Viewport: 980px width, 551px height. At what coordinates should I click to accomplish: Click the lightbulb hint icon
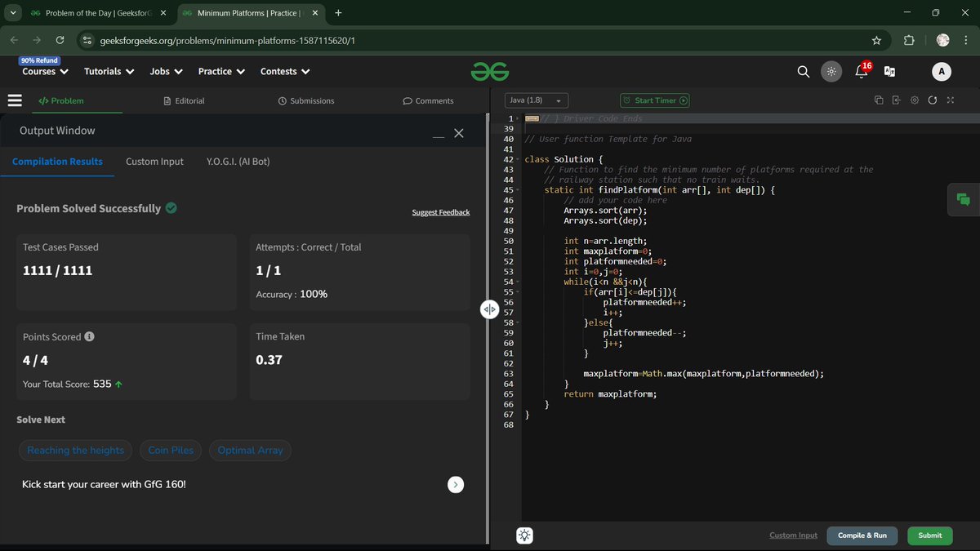(524, 535)
